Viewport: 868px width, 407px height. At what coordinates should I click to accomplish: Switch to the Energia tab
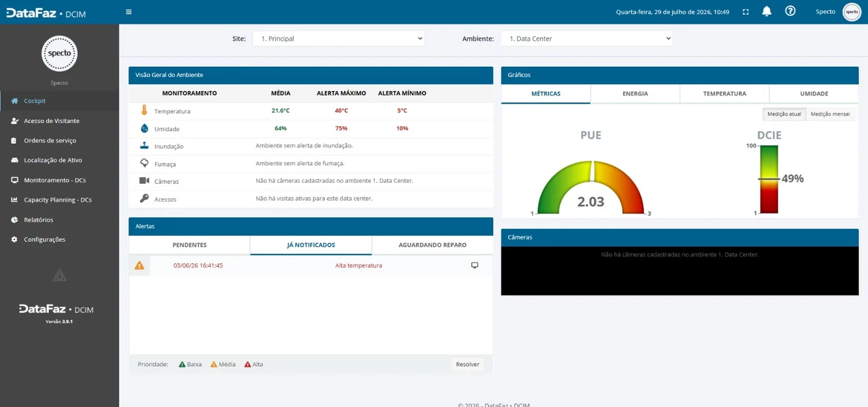[x=635, y=94]
